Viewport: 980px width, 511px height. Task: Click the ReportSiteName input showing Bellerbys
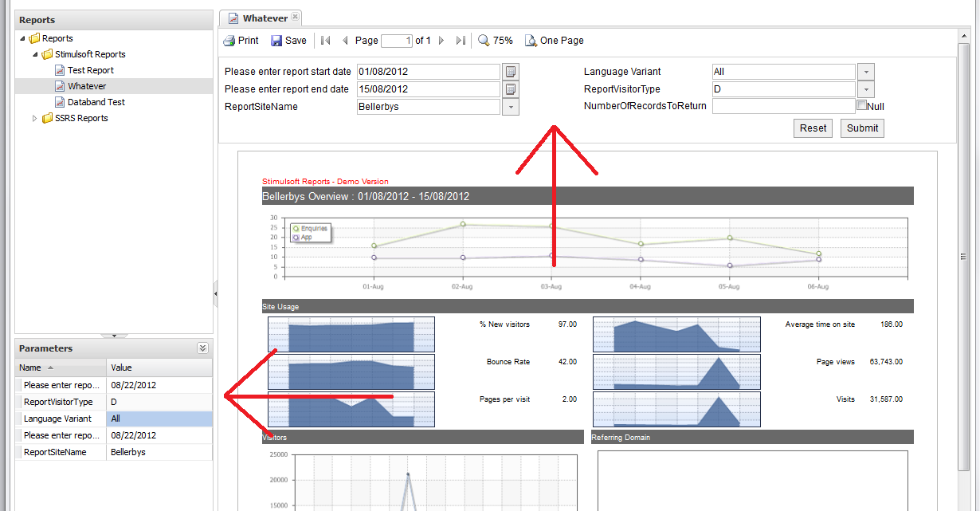coord(429,107)
